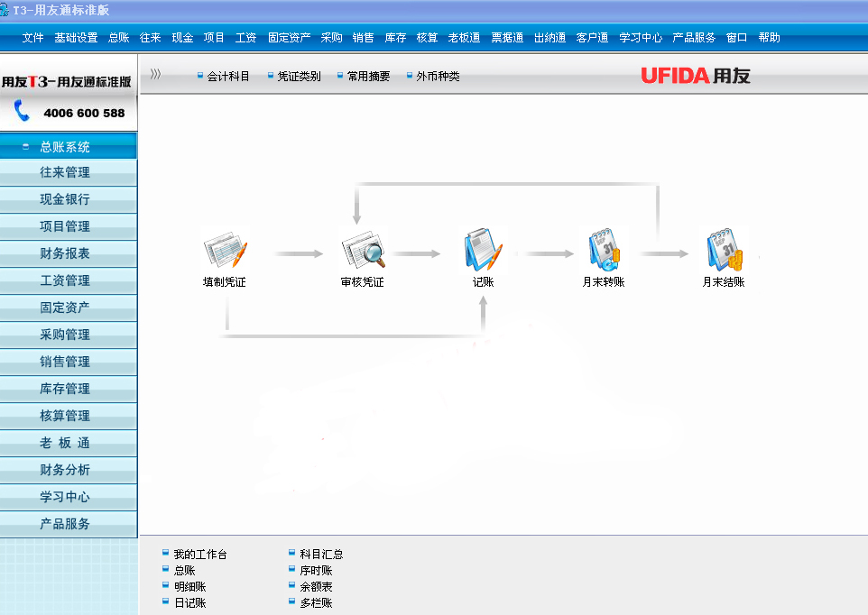
Task: Open the 客户通 menu
Action: (x=592, y=38)
